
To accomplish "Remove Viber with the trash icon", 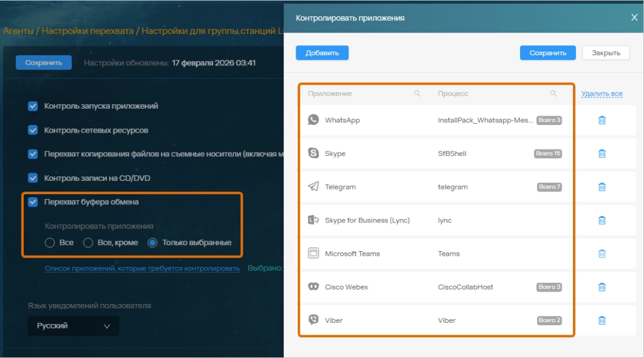I will coord(602,320).
